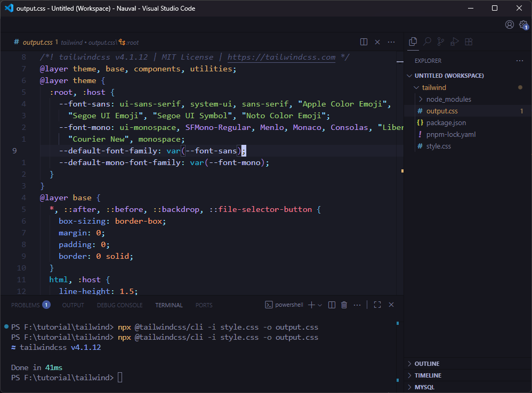Viewport: 532px width, 393px height.
Task: Click the Accounts profile icon
Action: click(510, 24)
